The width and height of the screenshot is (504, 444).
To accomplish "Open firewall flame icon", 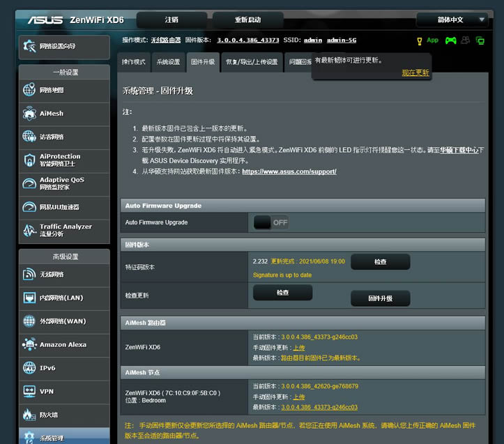I will (29, 415).
